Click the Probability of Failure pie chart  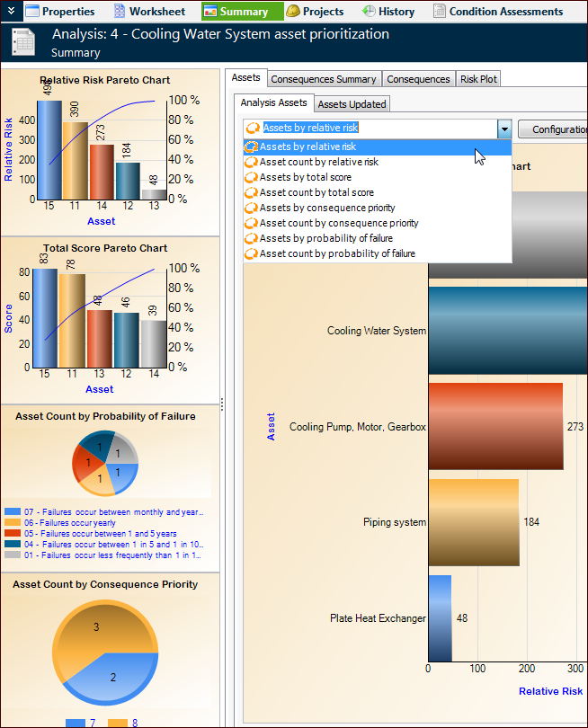(x=105, y=464)
